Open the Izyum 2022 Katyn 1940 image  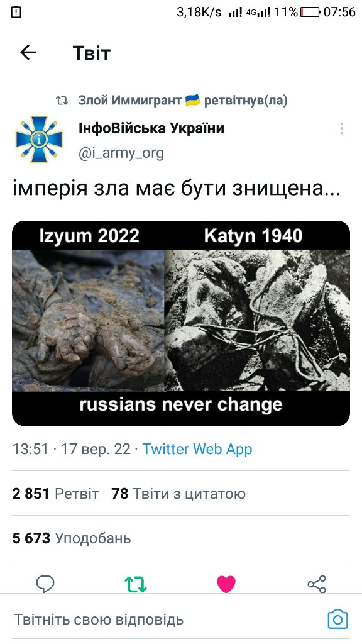point(181,323)
